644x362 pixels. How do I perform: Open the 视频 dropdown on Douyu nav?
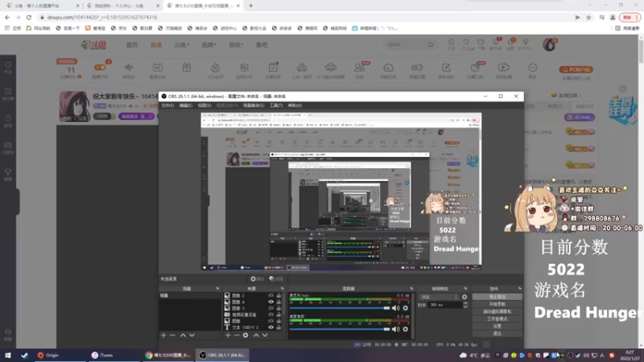click(208, 45)
